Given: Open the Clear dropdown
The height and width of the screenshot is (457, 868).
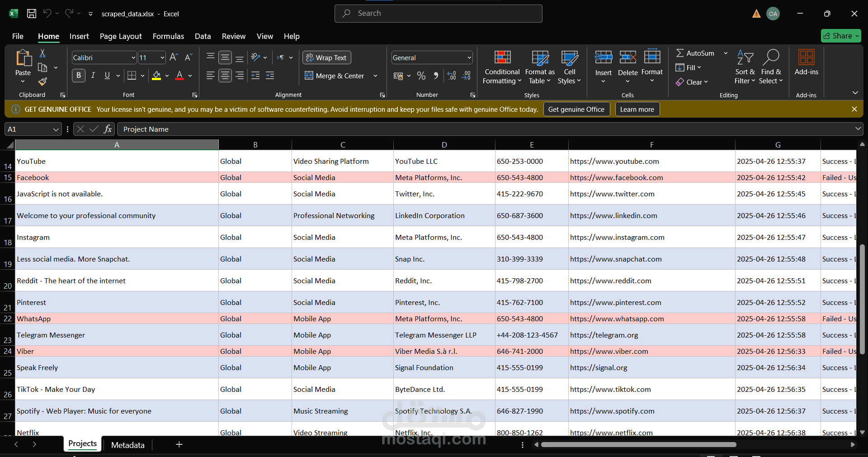Looking at the screenshot, I should coord(692,82).
